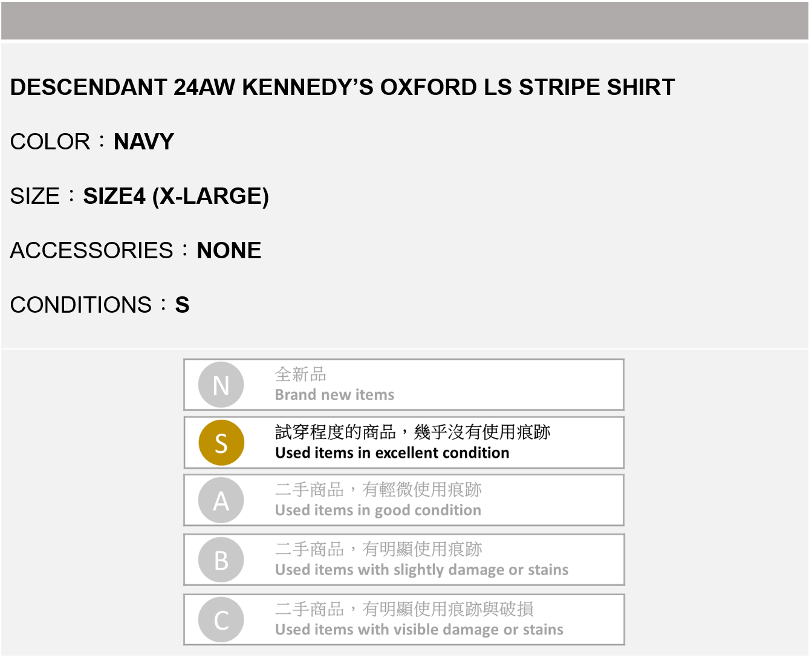Screen dimensions: 812x658
Task: Click the NONE accessories value
Action: point(229,250)
